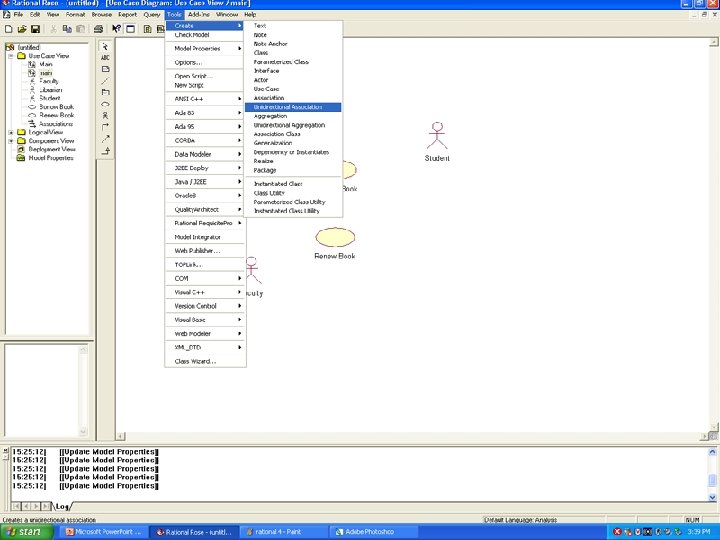This screenshot has height=540, width=720.
Task: Choose Package in Create submenu
Action: point(293,170)
